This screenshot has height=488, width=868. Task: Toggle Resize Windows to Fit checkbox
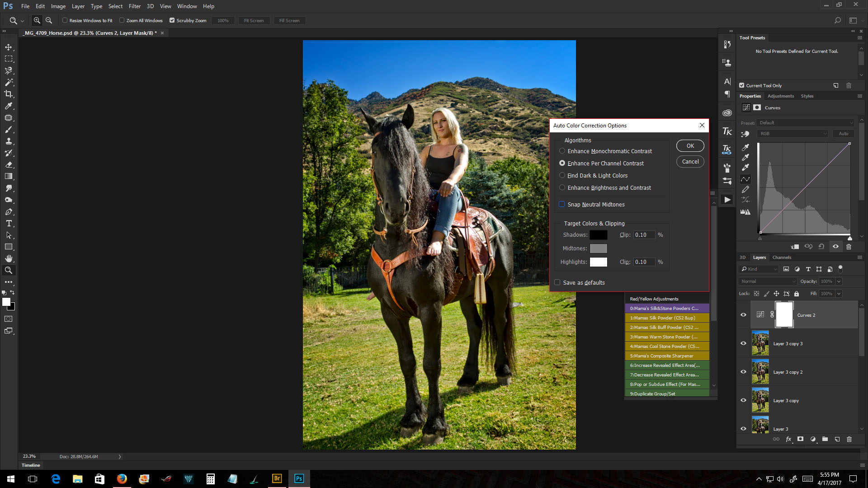point(65,20)
